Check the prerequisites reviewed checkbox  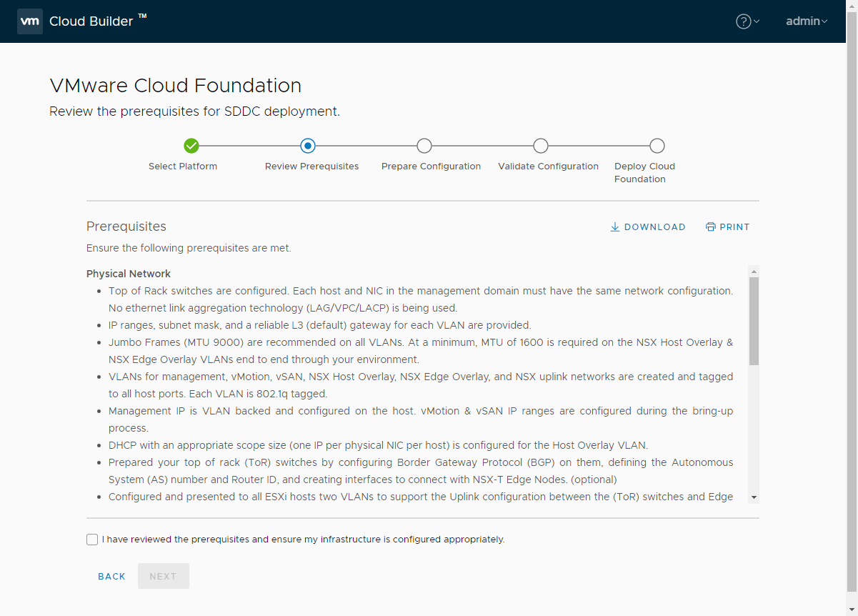pyautogui.click(x=92, y=540)
